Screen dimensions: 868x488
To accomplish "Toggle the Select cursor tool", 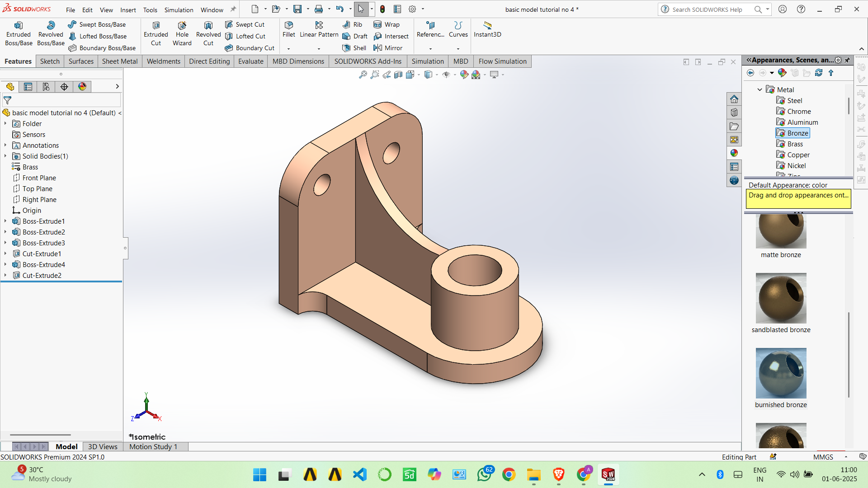I will tap(361, 9).
